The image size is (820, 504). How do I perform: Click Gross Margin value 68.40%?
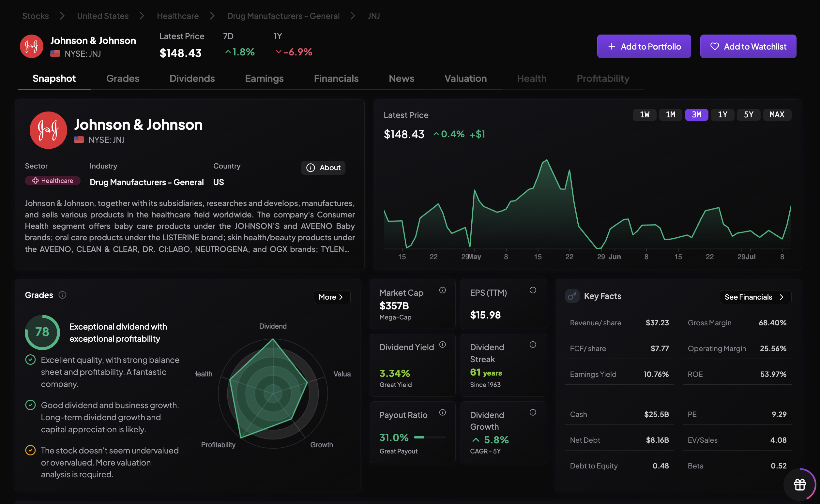pos(772,323)
